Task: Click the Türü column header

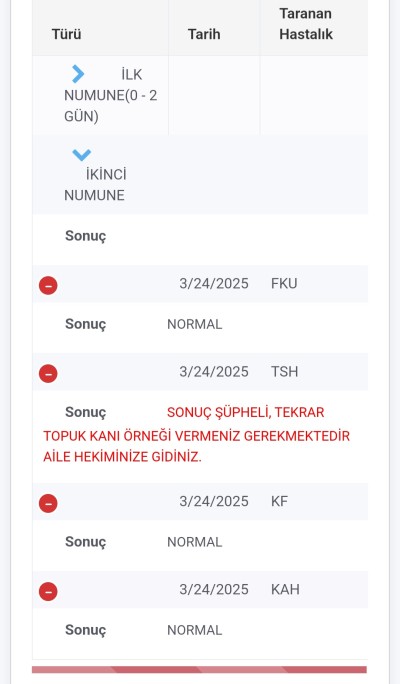Action: point(66,34)
